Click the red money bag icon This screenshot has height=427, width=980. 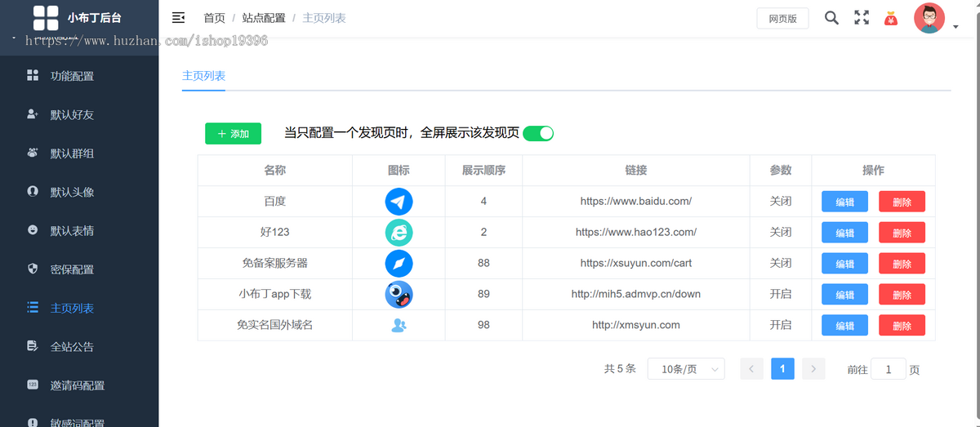pyautogui.click(x=891, y=18)
